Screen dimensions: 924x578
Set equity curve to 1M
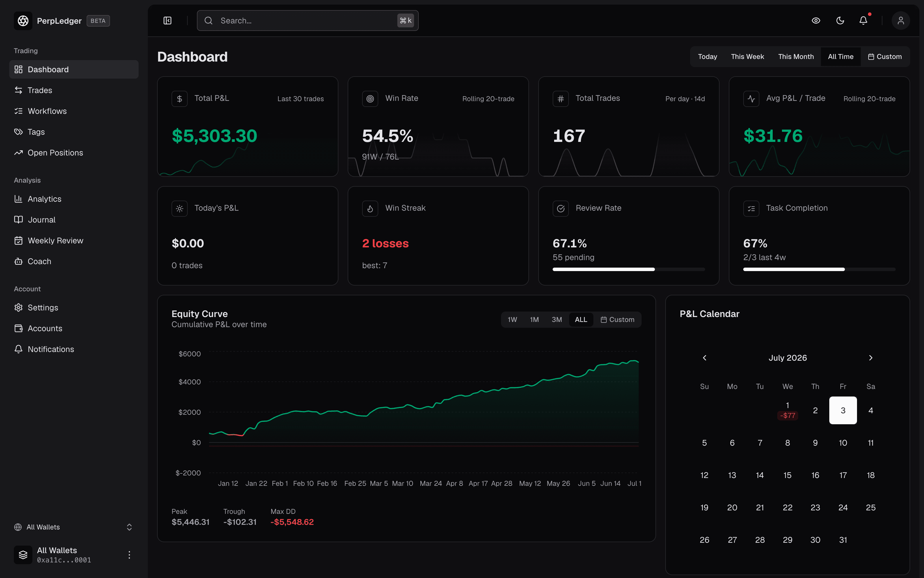pos(534,320)
